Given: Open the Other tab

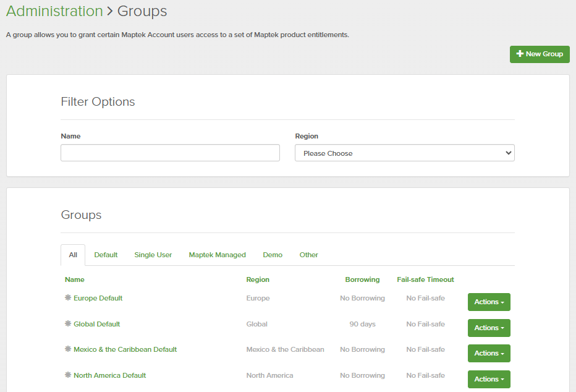Looking at the screenshot, I should pos(309,255).
